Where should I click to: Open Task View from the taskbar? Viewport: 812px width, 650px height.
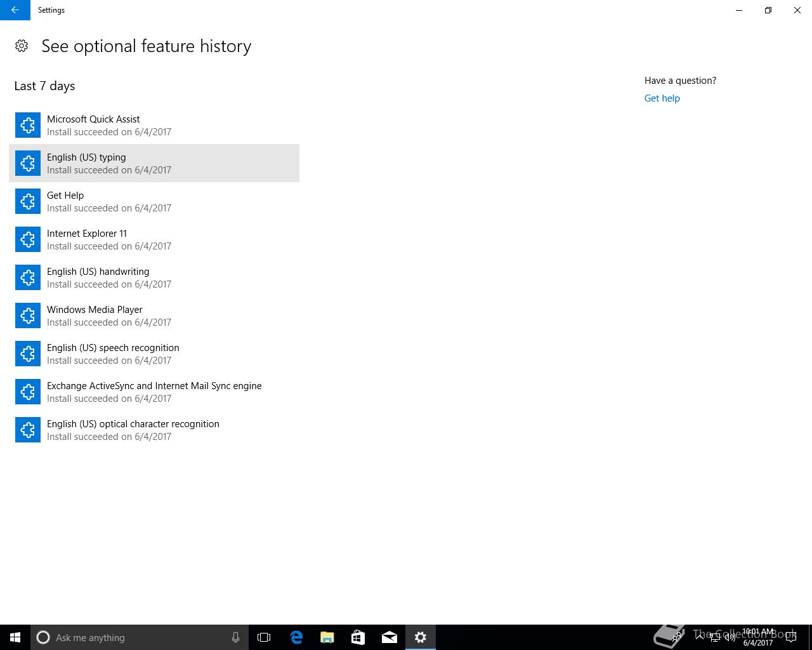coord(264,637)
